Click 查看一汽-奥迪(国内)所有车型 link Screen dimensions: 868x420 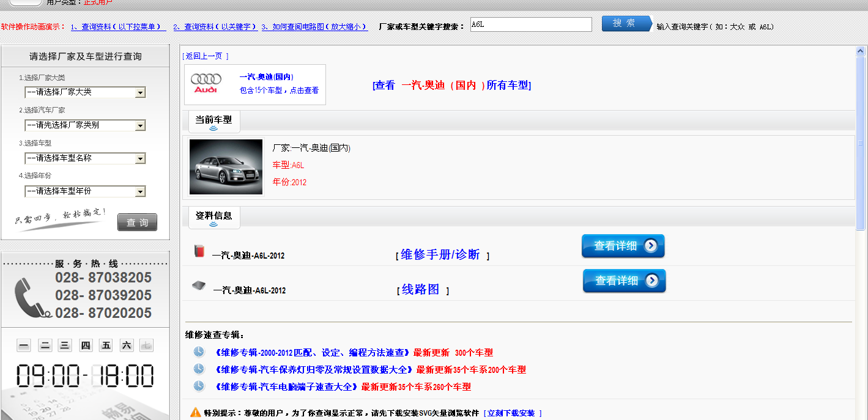point(451,86)
